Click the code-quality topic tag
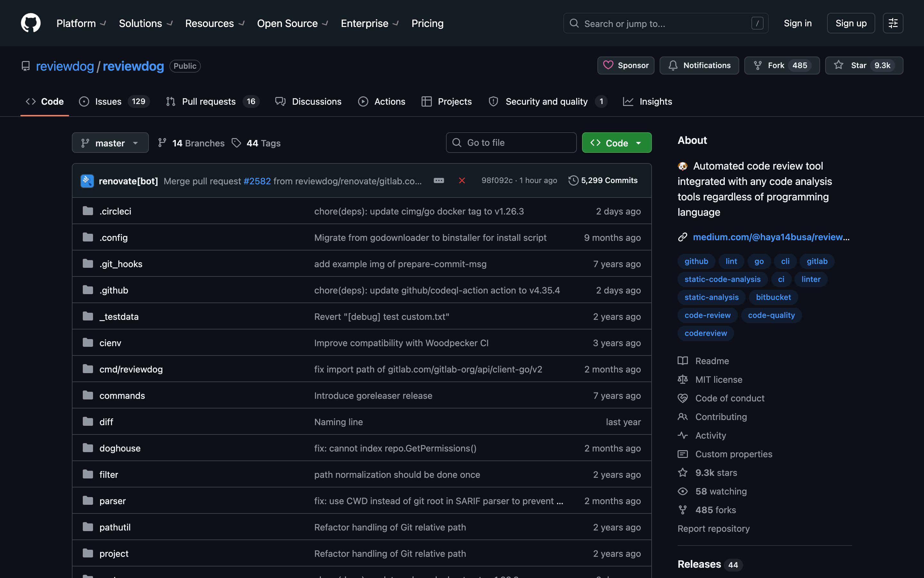Viewport: 924px width, 578px height. click(x=771, y=315)
